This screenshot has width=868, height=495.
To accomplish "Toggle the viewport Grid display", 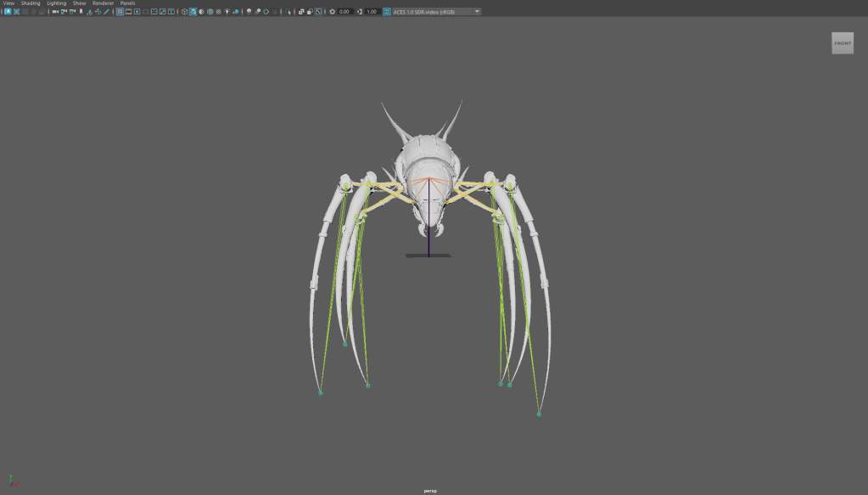I will pos(120,12).
